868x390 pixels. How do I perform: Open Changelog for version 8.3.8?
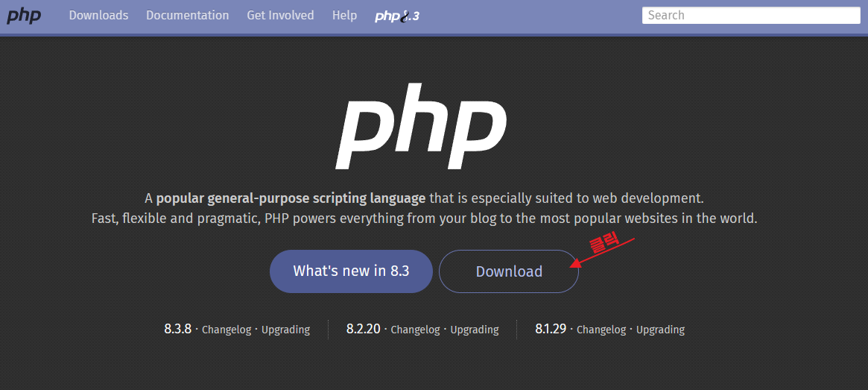[x=225, y=330]
